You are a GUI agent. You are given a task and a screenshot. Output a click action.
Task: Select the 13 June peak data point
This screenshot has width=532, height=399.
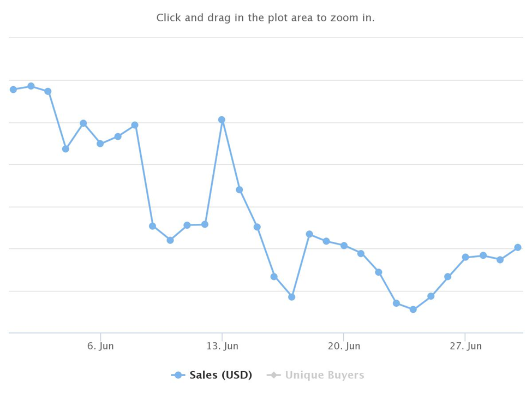222,120
